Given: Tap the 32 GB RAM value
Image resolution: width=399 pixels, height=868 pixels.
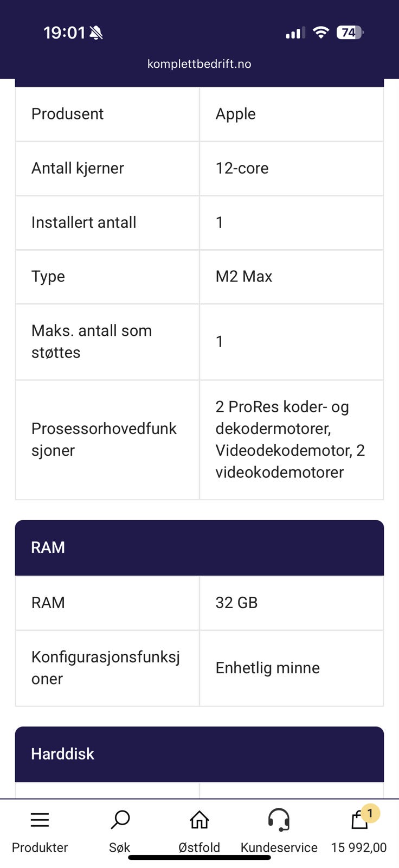Looking at the screenshot, I should pos(236,603).
